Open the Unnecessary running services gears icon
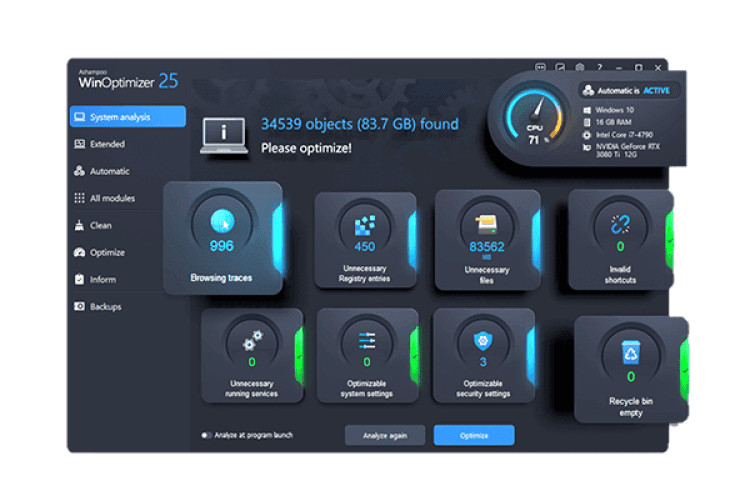 252,340
